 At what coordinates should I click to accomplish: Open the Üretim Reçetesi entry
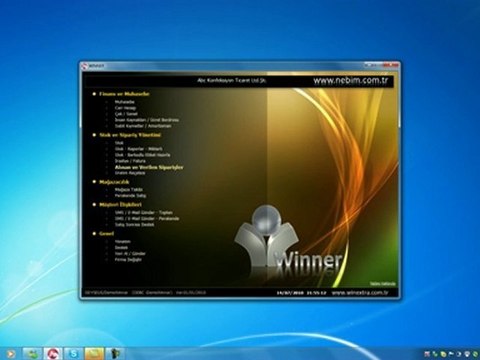click(130, 173)
